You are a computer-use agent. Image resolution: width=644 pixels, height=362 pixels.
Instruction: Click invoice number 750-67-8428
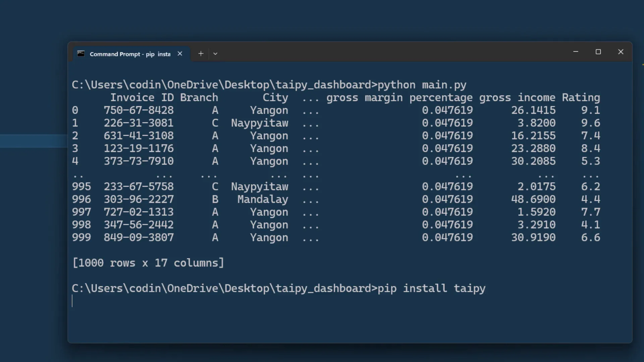139,110
